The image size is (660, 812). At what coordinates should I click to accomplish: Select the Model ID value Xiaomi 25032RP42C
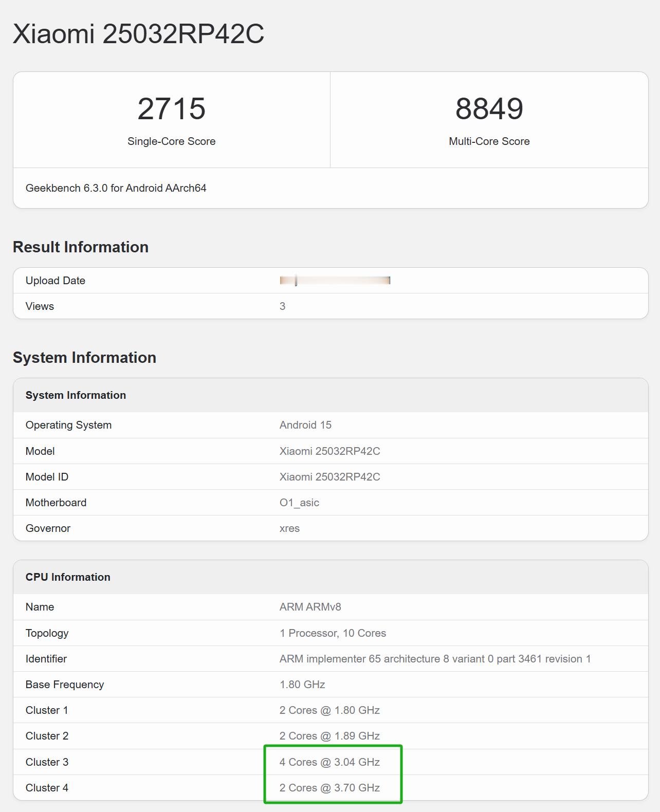[x=330, y=477]
